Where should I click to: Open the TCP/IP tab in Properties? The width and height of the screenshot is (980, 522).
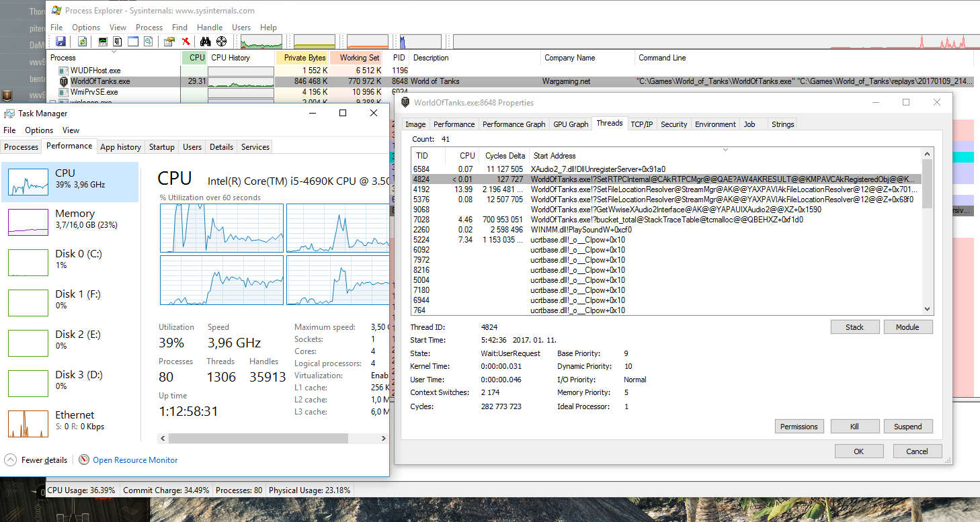(642, 124)
